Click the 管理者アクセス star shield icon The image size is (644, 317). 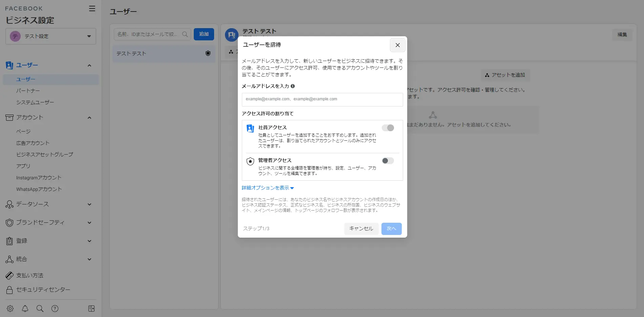click(x=250, y=161)
